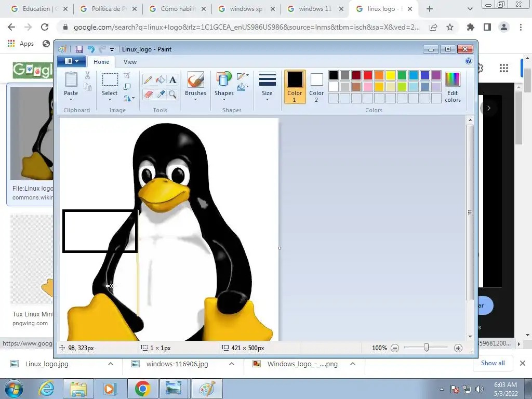Open windows-116906.jpg in downloads bar
This screenshot has width=532, height=399.
[177, 364]
